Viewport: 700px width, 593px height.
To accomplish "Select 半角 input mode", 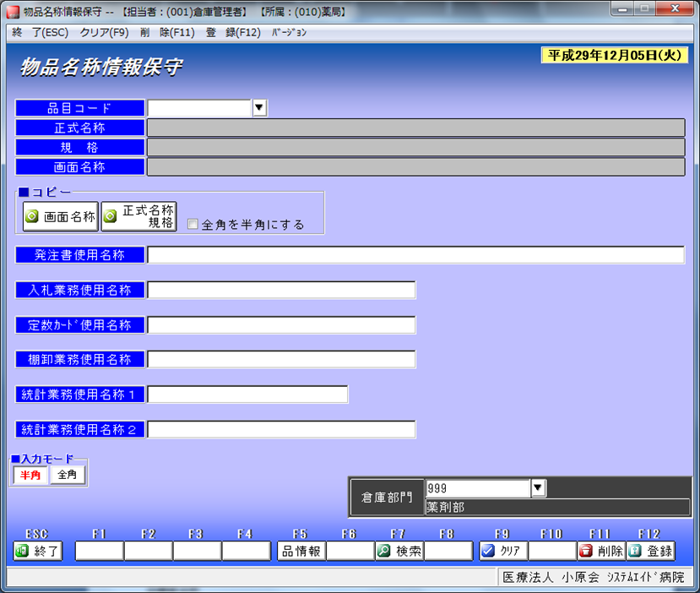I will (x=30, y=475).
